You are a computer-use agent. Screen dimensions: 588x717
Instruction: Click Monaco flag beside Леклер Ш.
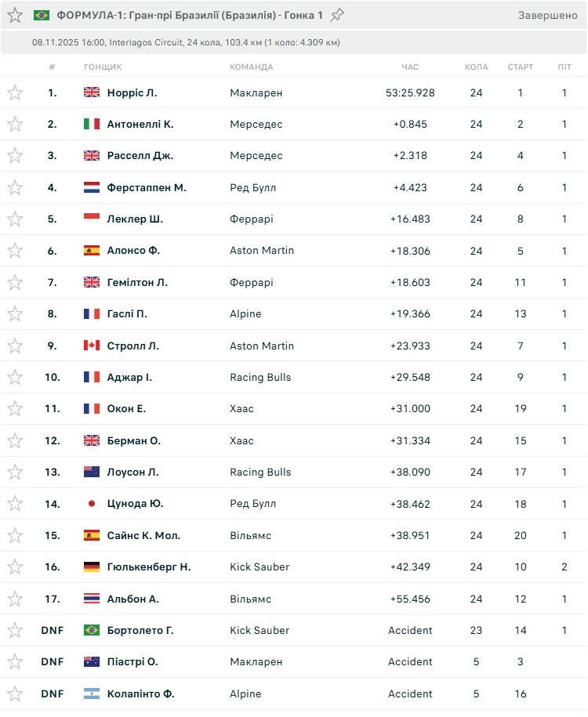(92, 219)
